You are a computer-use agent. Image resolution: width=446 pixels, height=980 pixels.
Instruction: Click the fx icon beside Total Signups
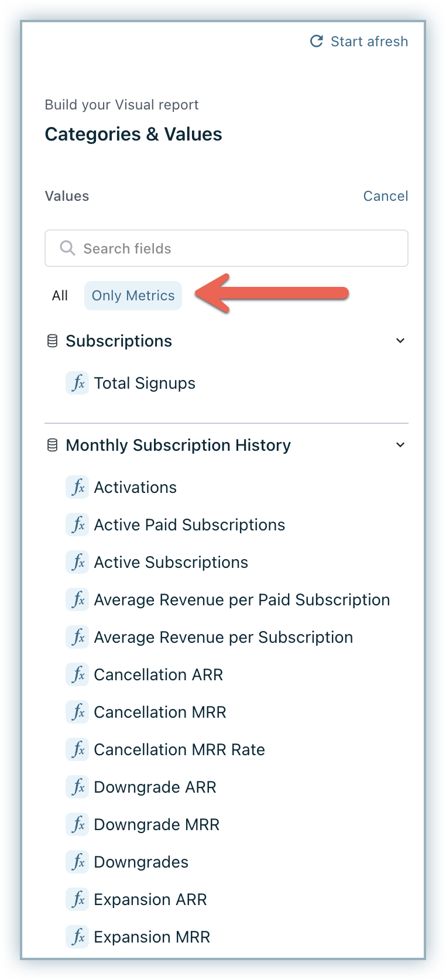[x=77, y=383]
